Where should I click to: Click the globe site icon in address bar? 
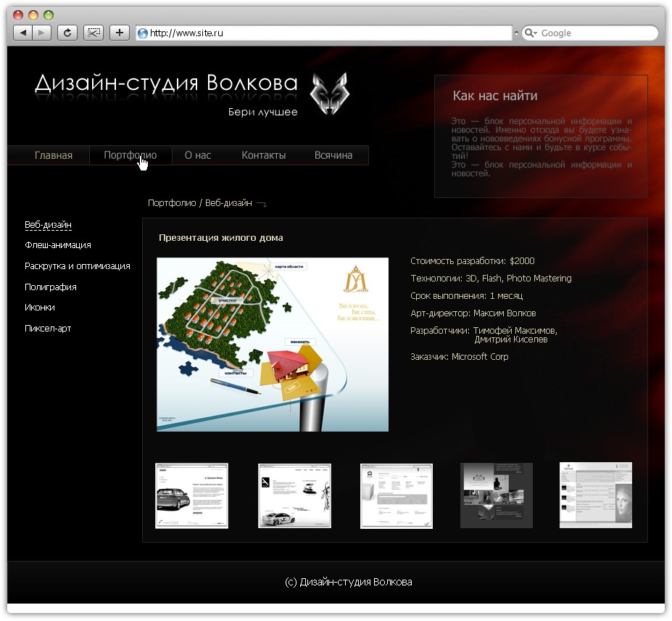click(143, 33)
